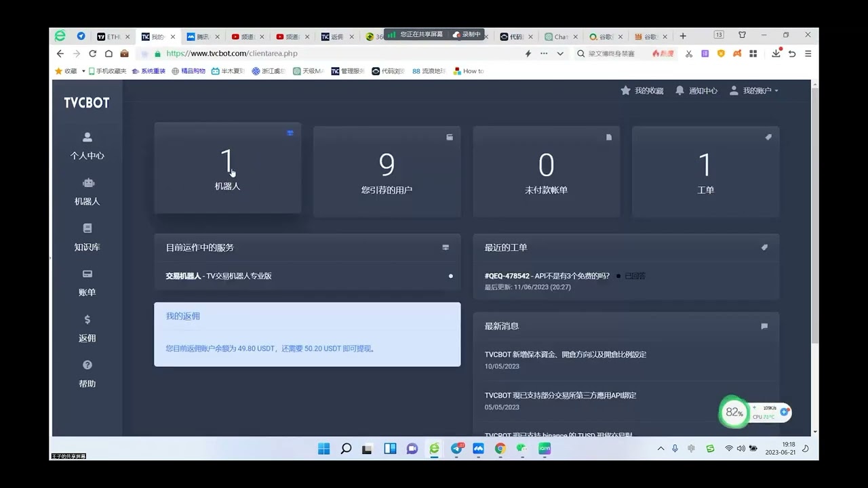The width and height of the screenshot is (868, 488).
Task: Switch to the ETH browser tab
Action: [x=114, y=37]
